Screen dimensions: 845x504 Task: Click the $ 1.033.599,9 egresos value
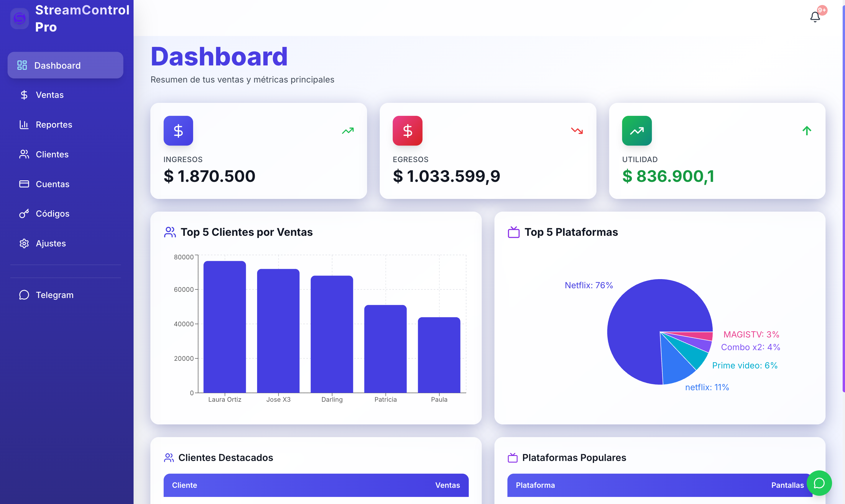point(446,176)
